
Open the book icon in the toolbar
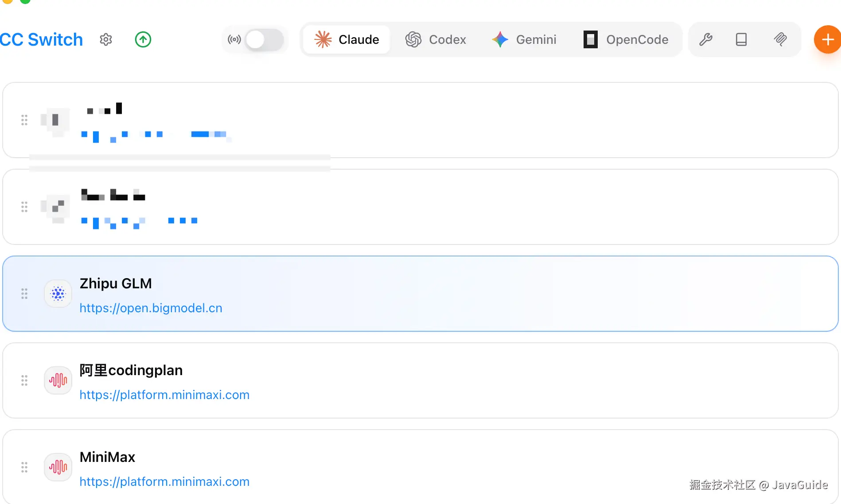tap(741, 40)
